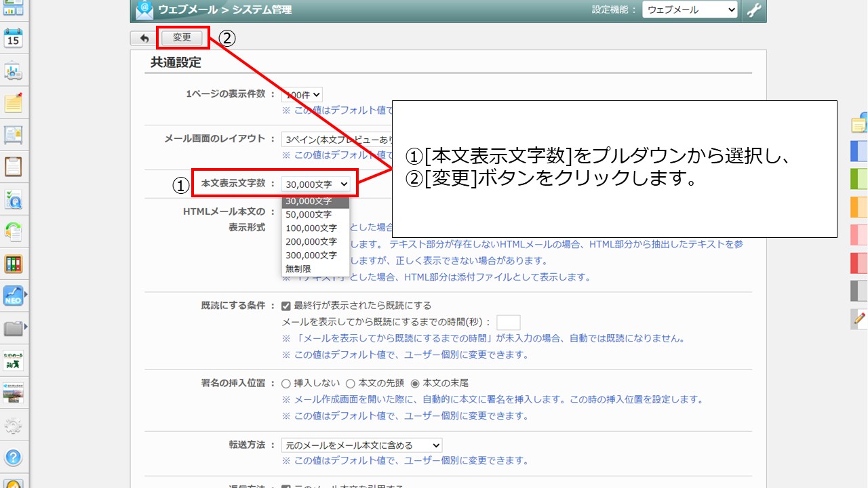Open the 設定機能 dropdown in the header
This screenshot has width=868, height=488.
(x=689, y=9)
